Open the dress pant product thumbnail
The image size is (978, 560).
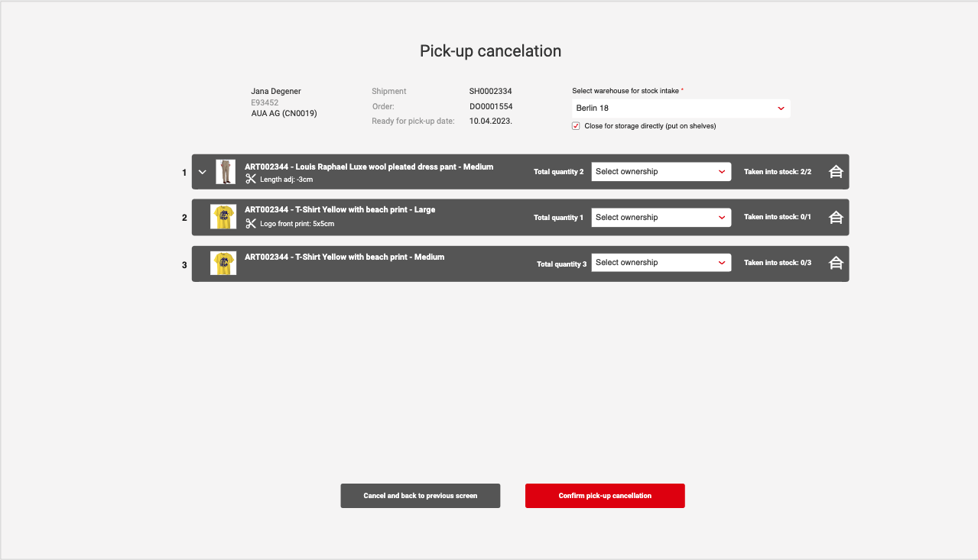pos(225,172)
